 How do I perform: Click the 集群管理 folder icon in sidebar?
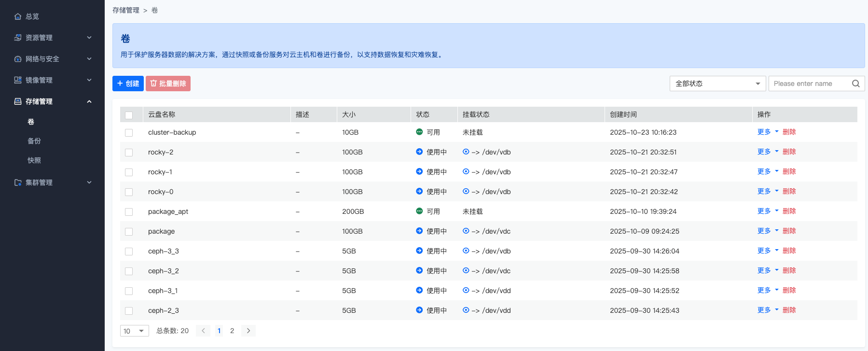pos(18,183)
